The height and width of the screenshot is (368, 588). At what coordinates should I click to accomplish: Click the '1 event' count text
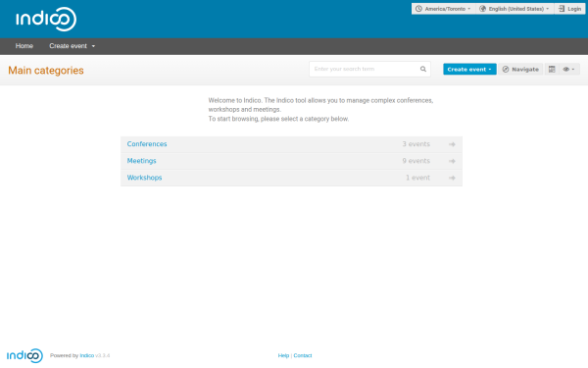(x=418, y=178)
